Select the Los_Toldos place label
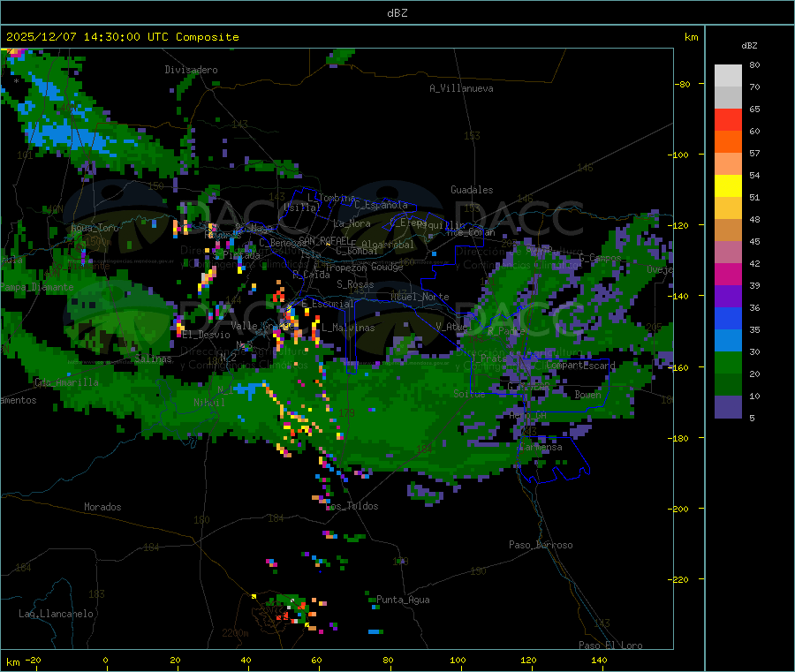 [x=352, y=506]
